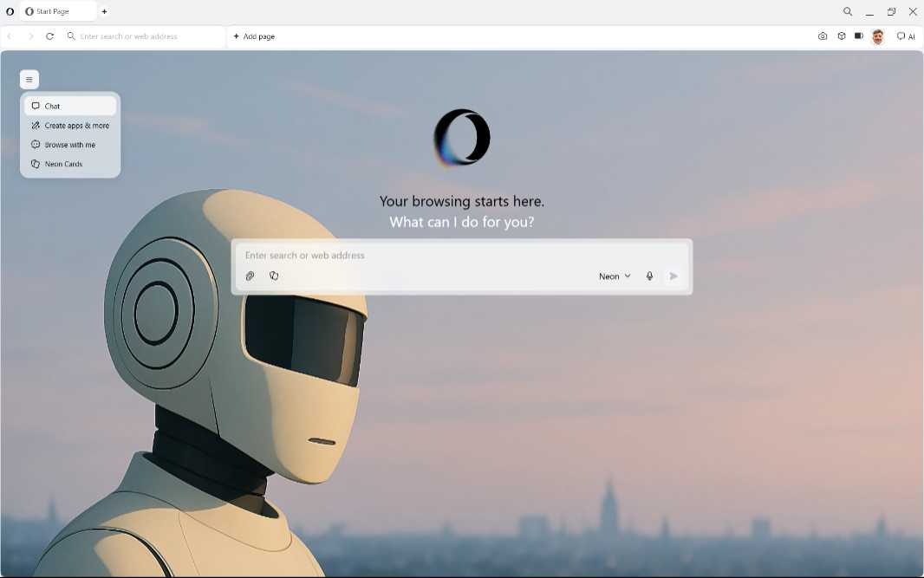The image size is (924, 578).
Task: Open the extensions cube icon
Action: point(842,36)
